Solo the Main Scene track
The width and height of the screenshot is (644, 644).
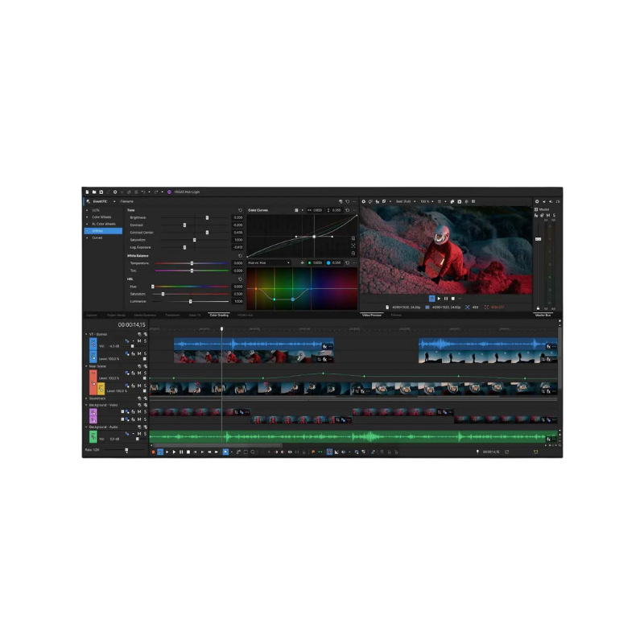[x=145, y=373]
